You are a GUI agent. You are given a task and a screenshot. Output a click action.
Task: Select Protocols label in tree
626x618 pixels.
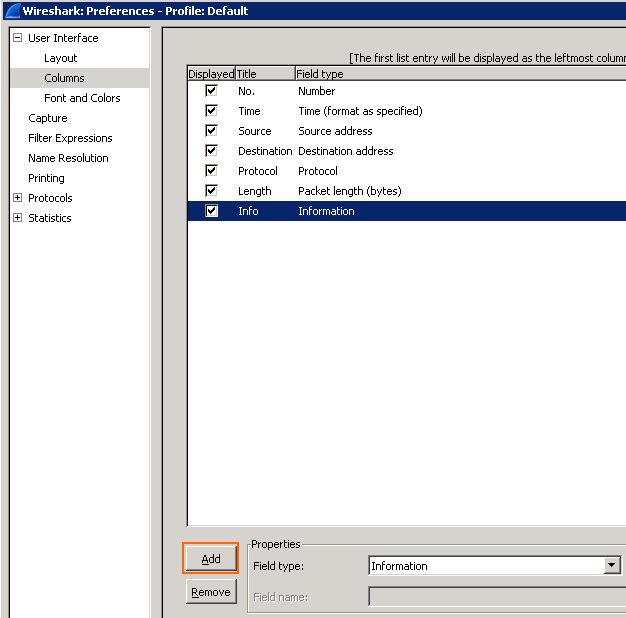pos(50,198)
